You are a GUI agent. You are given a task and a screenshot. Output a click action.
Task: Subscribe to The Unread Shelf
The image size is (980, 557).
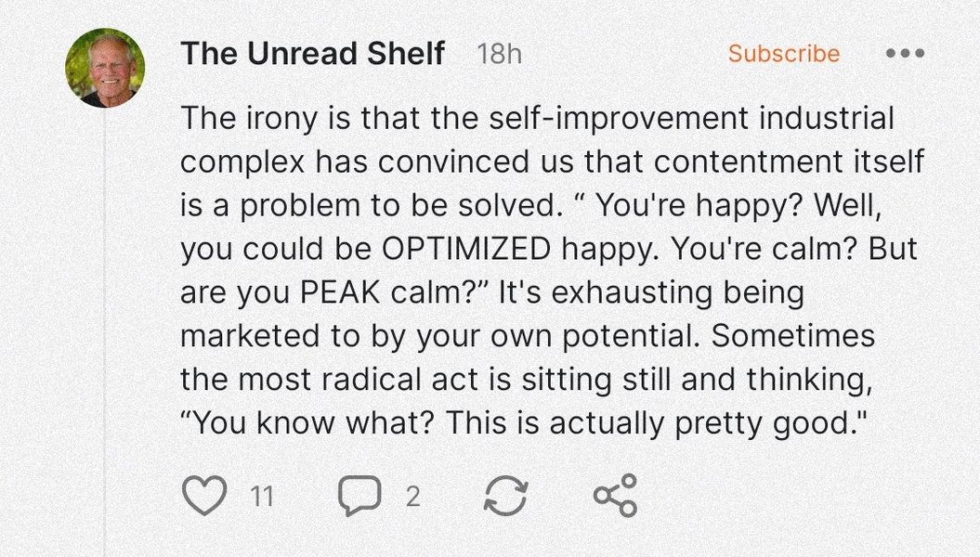pyautogui.click(x=784, y=54)
